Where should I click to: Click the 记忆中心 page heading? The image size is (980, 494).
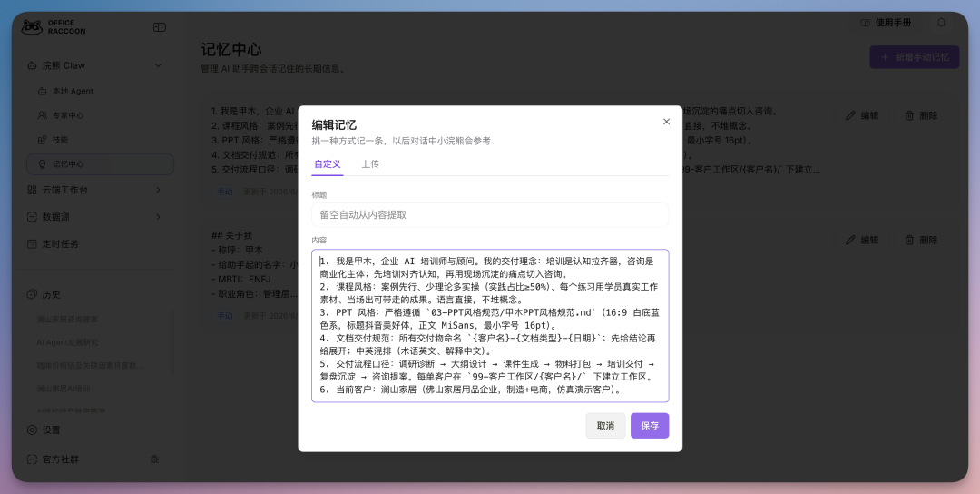231,49
